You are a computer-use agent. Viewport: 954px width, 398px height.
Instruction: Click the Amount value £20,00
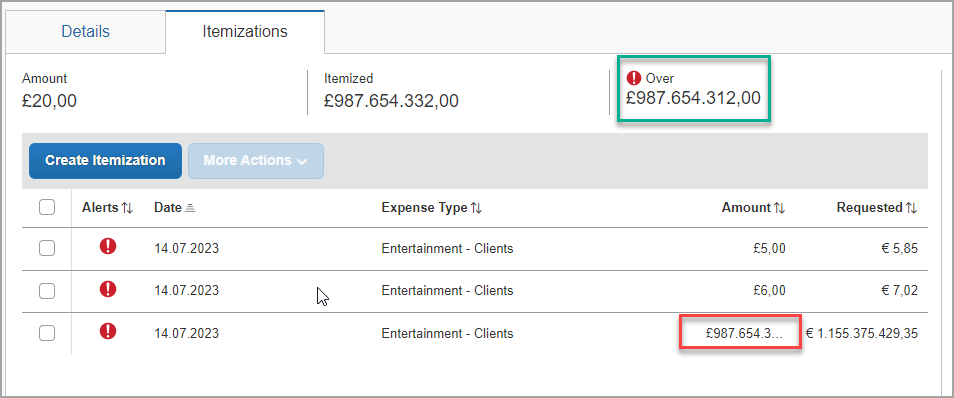[49, 100]
